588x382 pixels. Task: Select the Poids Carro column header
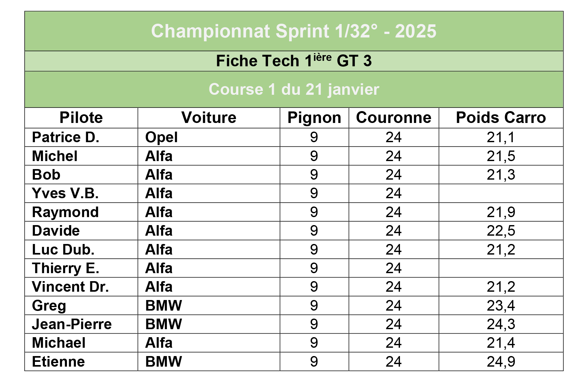pos(501,118)
